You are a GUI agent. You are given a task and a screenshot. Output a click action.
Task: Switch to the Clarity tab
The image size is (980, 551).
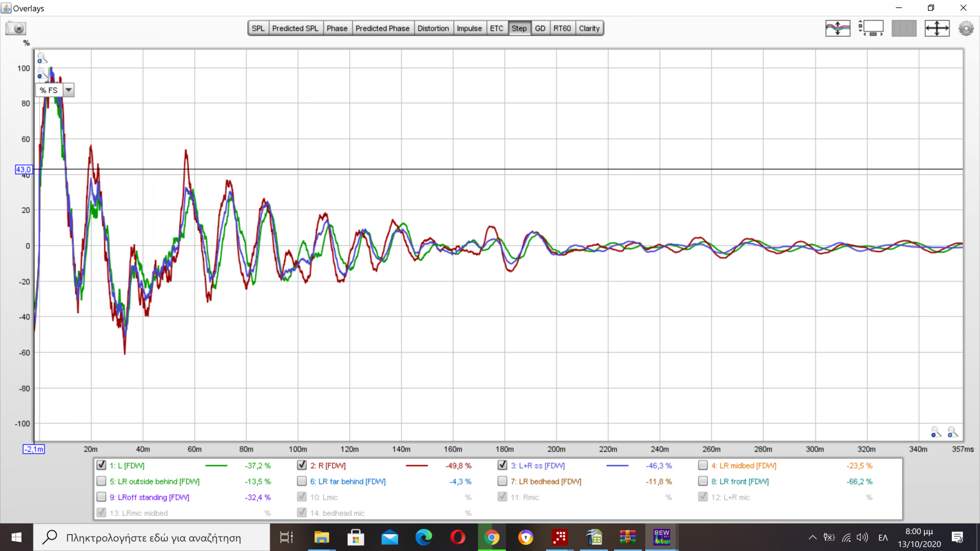[x=589, y=29]
